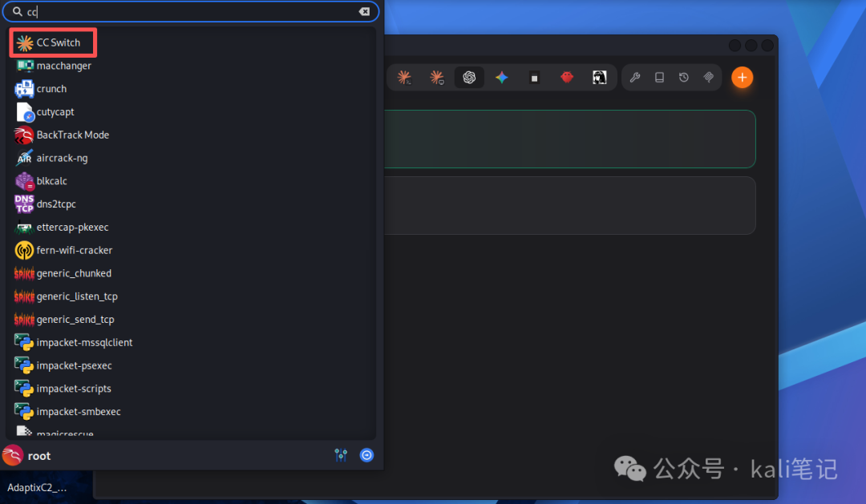The image size is (866, 504).
Task: Select the Gemini star icon in CC Switch
Action: pyautogui.click(x=501, y=77)
